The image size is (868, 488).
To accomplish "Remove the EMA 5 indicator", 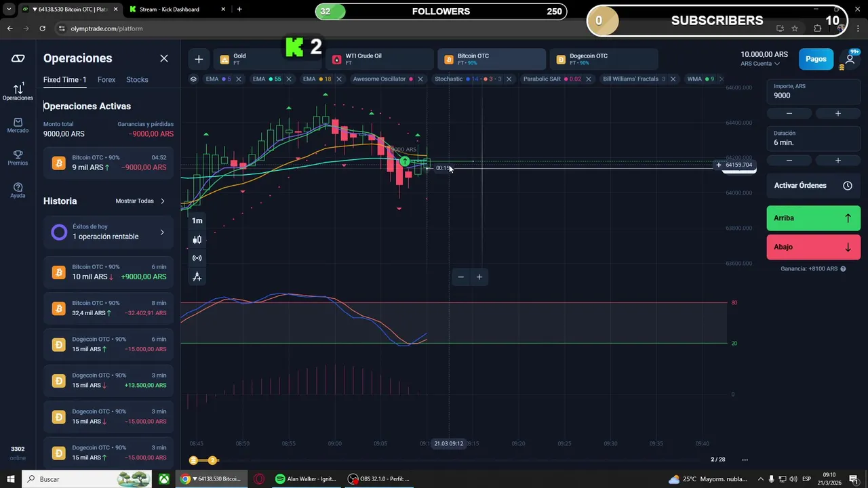I will [x=238, y=79].
